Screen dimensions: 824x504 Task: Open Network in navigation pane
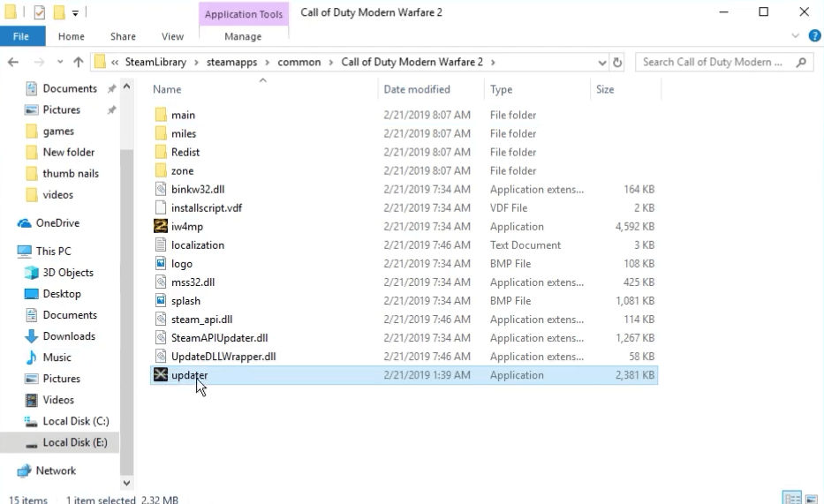coord(46,470)
